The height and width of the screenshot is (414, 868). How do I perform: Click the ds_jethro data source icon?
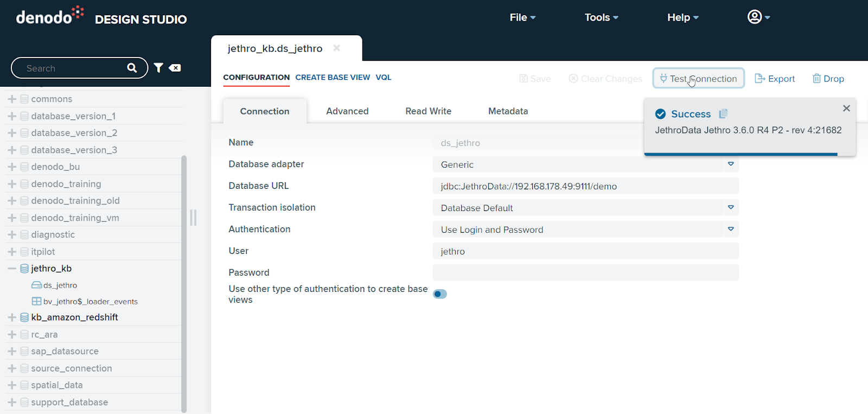pos(37,285)
